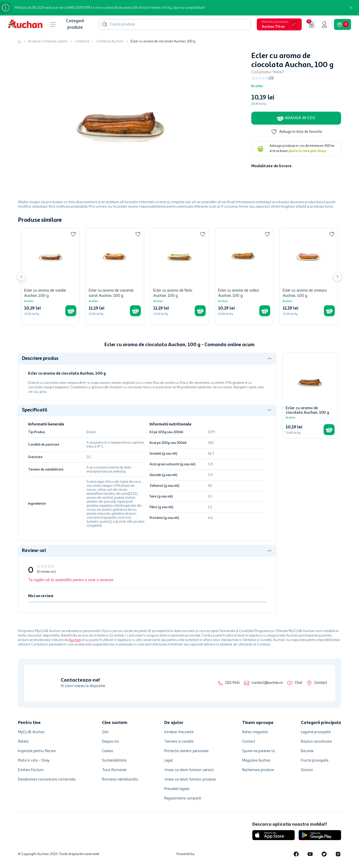Click the Cauta produse search field
This screenshot has width=359, height=868.
pos(175,24)
